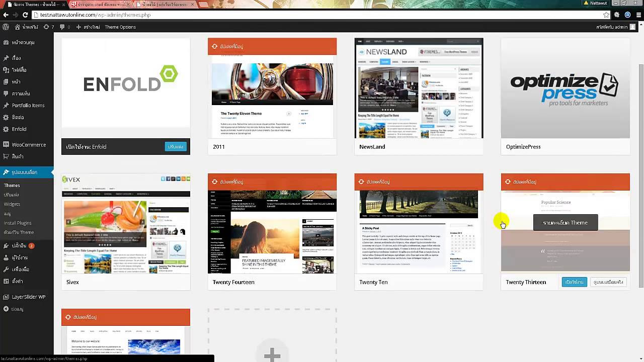This screenshot has height=362, width=644.
Task: Click the WordPress logo in admin bar
Action: pos(6,27)
